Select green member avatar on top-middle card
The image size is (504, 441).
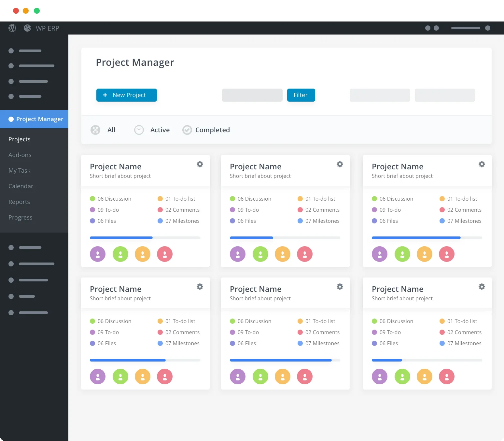[x=260, y=254]
